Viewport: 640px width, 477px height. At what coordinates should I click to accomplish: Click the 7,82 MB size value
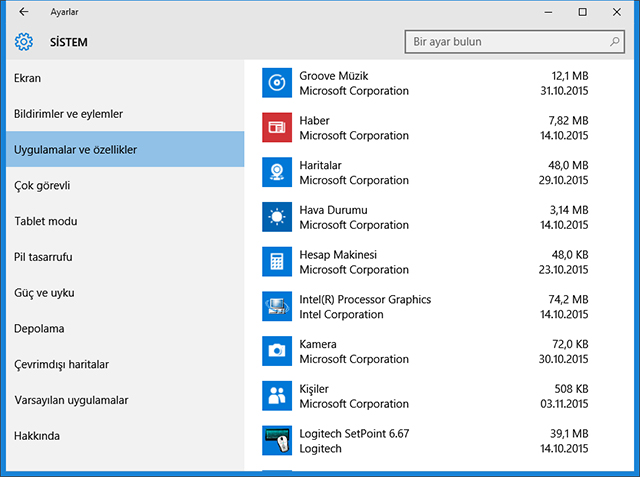(x=568, y=120)
